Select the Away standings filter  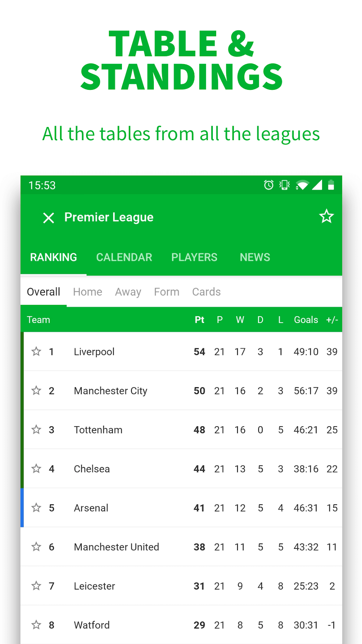[128, 292]
